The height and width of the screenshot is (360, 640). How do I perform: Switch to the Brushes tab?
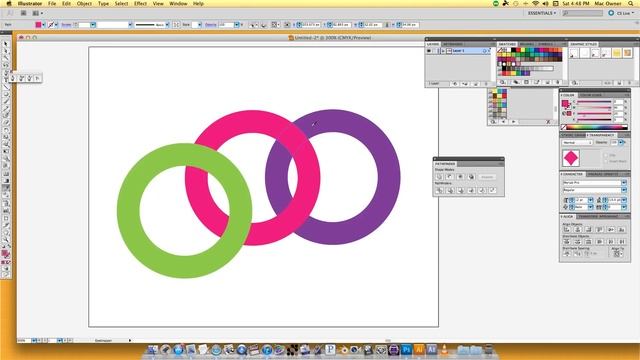point(527,44)
